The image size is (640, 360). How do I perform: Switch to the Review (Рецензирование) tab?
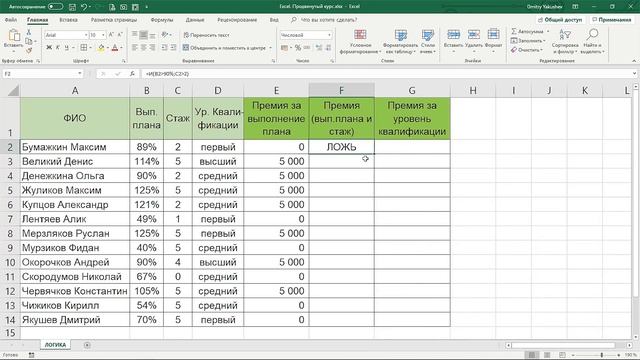click(237, 20)
